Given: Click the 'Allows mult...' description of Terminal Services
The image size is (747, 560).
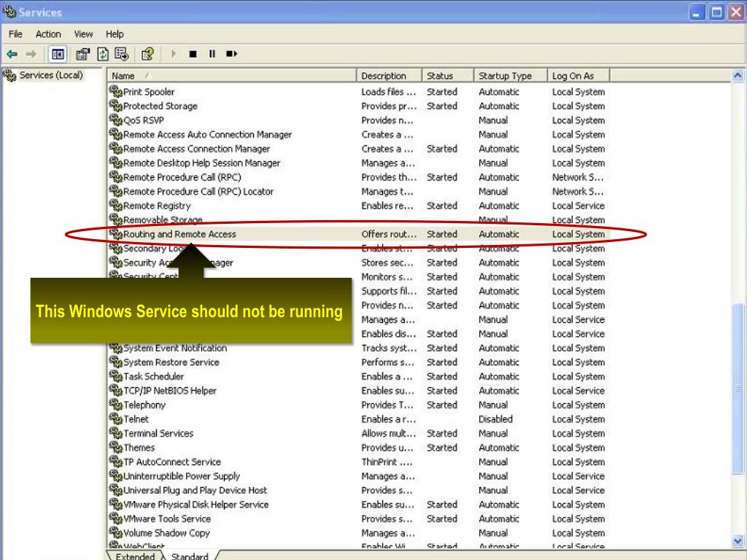Looking at the screenshot, I should (388, 433).
